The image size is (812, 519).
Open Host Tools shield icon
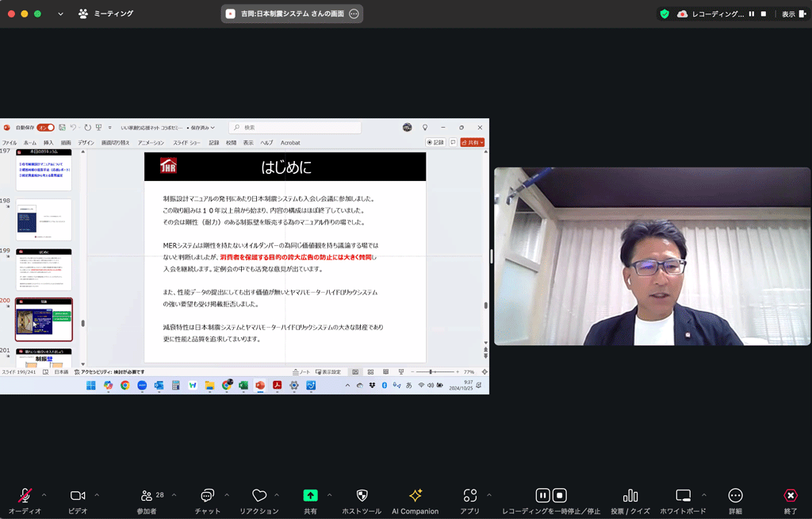[362, 496]
